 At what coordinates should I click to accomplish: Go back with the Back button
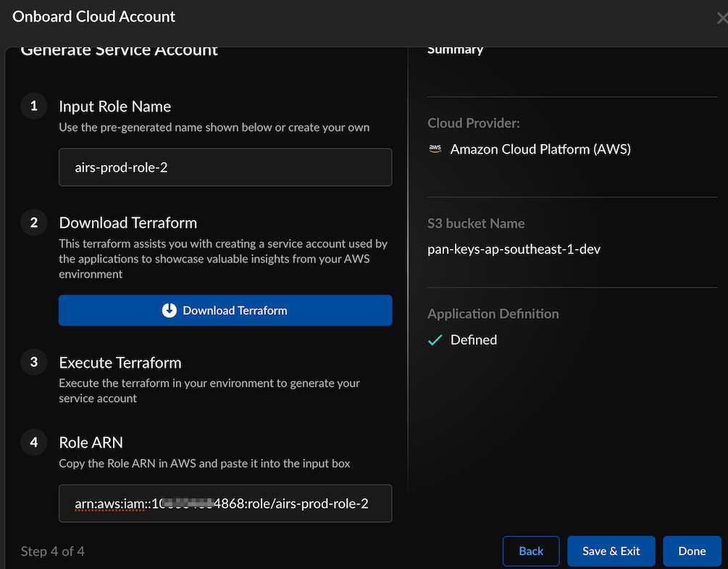(x=531, y=551)
